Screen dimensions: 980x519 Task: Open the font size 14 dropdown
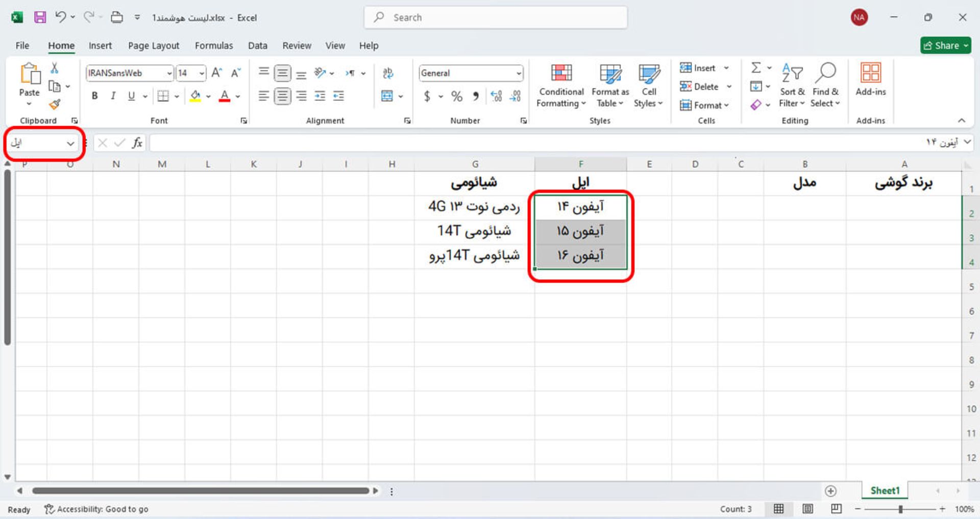pos(202,74)
